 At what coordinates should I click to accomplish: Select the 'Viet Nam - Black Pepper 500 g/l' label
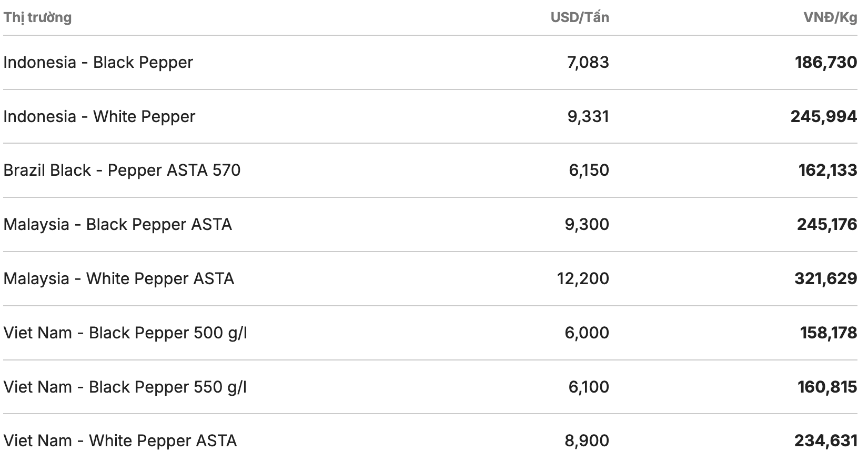point(125,333)
